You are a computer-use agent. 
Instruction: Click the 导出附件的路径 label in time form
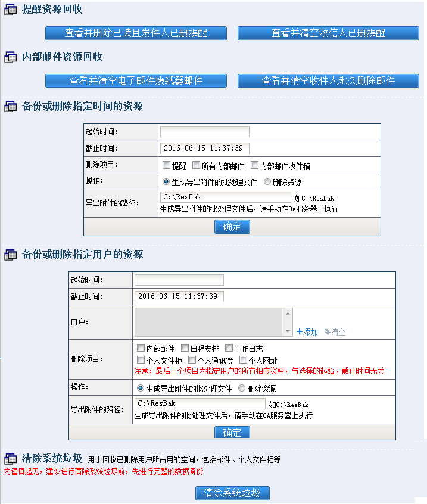click(x=113, y=203)
